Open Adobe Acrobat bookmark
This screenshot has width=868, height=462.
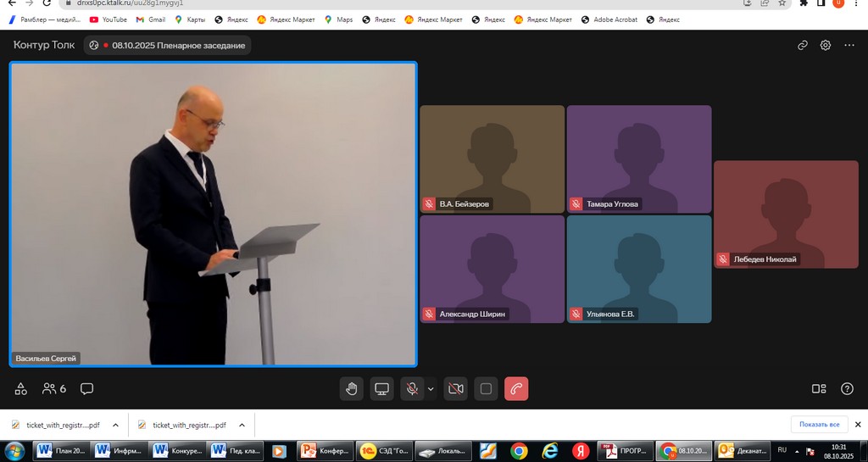coord(609,19)
